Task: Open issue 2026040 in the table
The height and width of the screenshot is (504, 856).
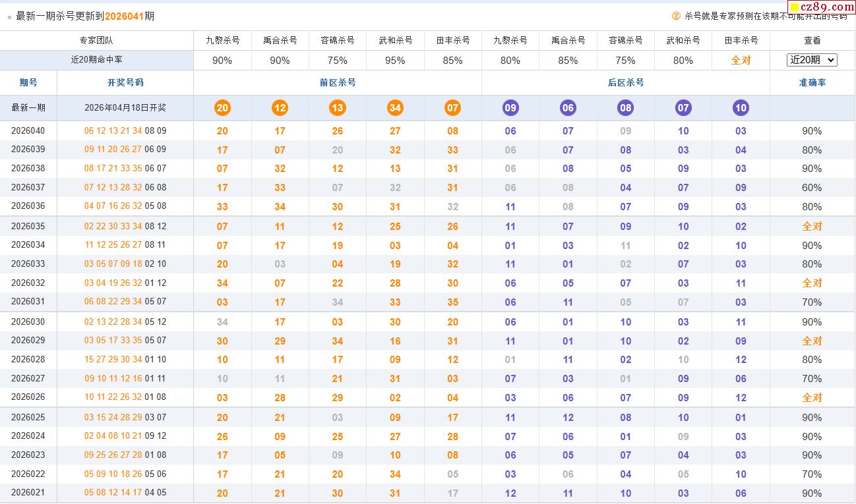Action: point(28,131)
